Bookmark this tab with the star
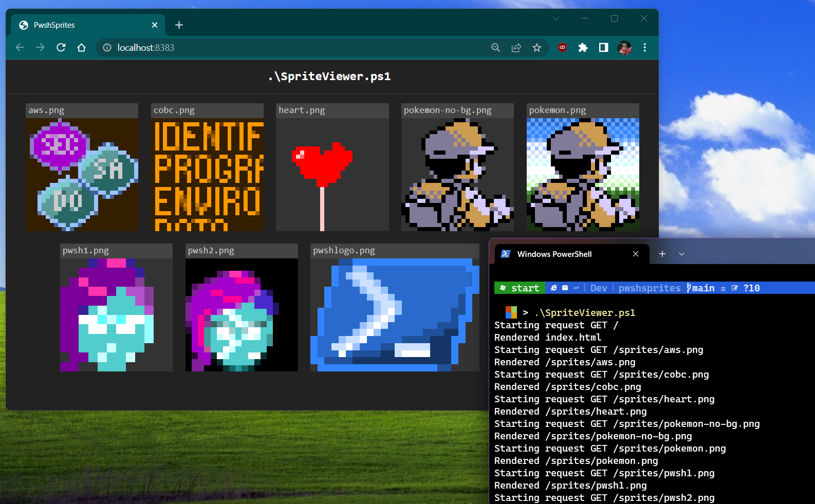815x504 pixels. (536, 47)
